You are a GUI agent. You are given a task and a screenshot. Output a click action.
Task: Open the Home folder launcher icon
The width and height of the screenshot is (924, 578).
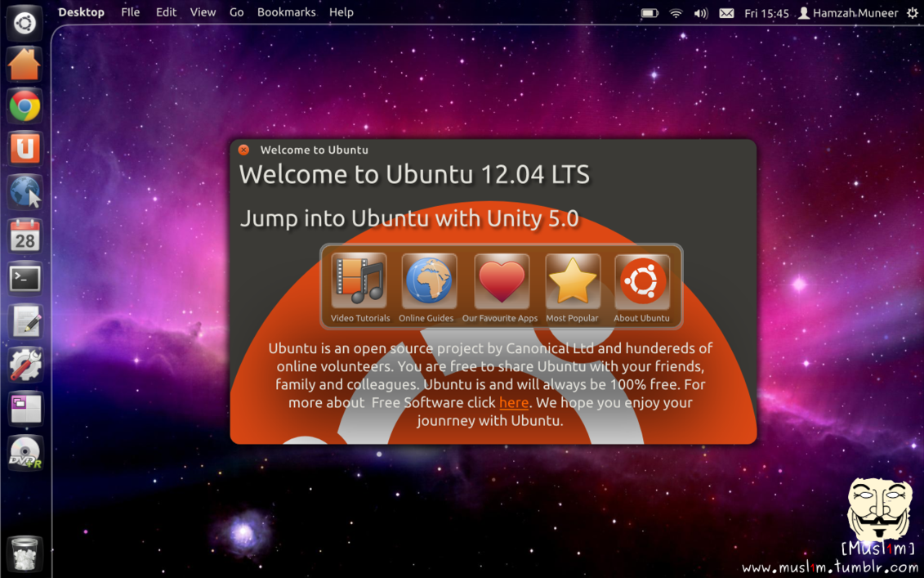point(25,65)
